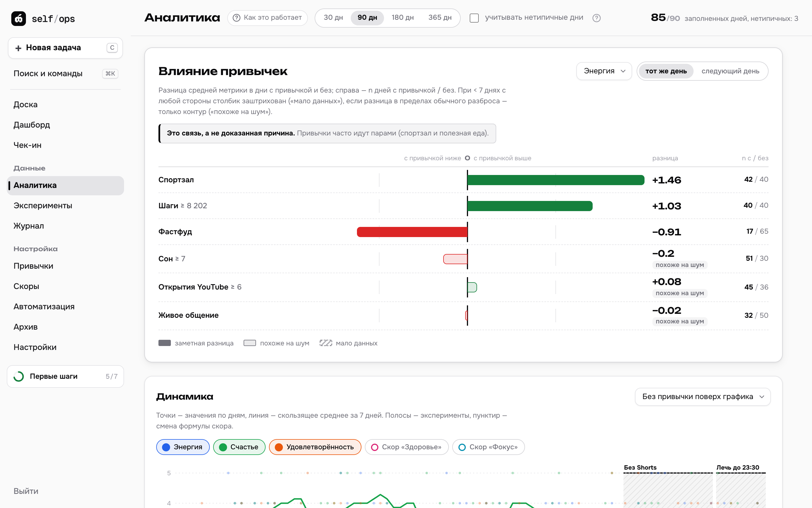Open Поиск и команды
The width and height of the screenshot is (812, 508).
coord(65,74)
